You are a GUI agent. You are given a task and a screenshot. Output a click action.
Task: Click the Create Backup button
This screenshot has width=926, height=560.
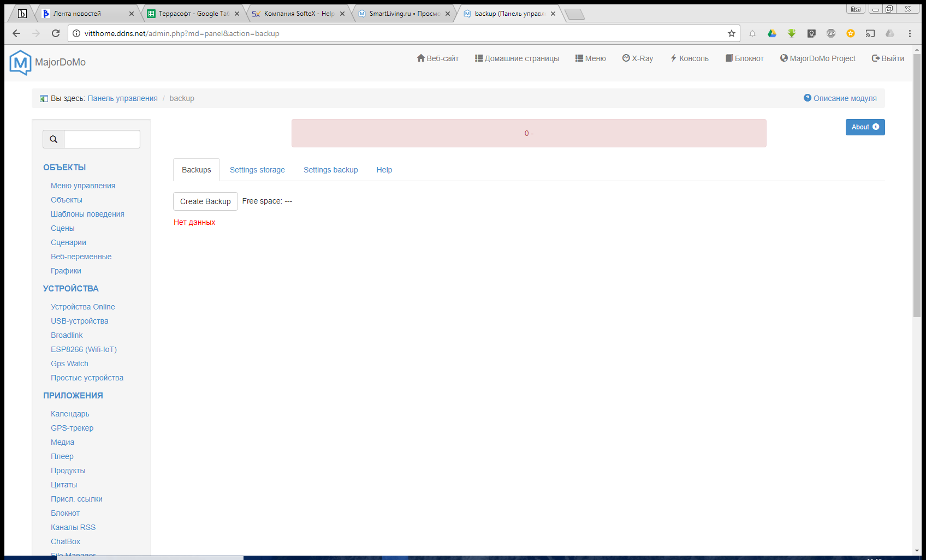pos(205,201)
